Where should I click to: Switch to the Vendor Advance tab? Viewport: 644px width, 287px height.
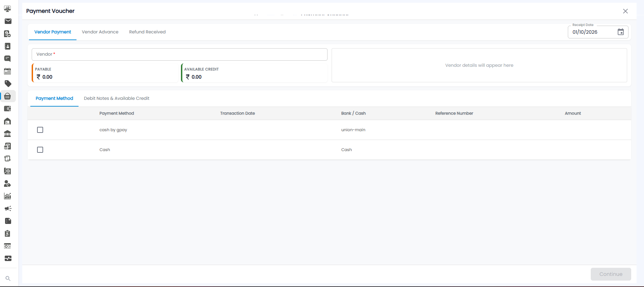coord(100,32)
